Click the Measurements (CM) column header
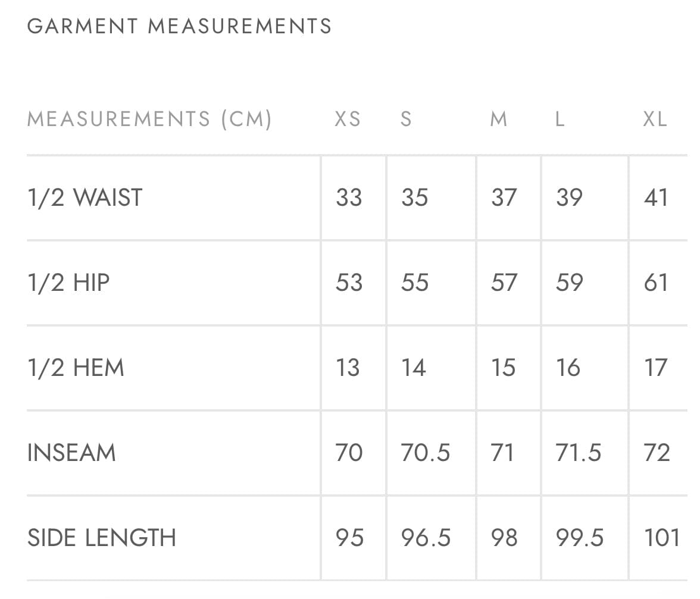This screenshot has width=700, height=599. pos(149,119)
